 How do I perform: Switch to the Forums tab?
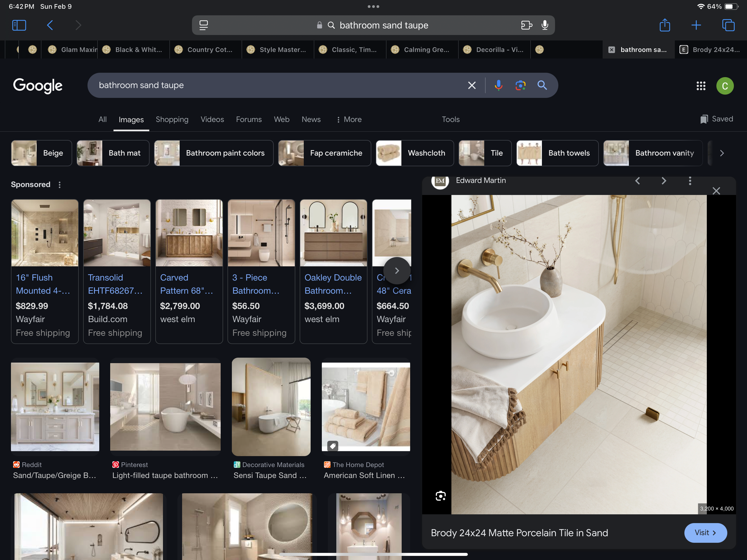pyautogui.click(x=249, y=120)
